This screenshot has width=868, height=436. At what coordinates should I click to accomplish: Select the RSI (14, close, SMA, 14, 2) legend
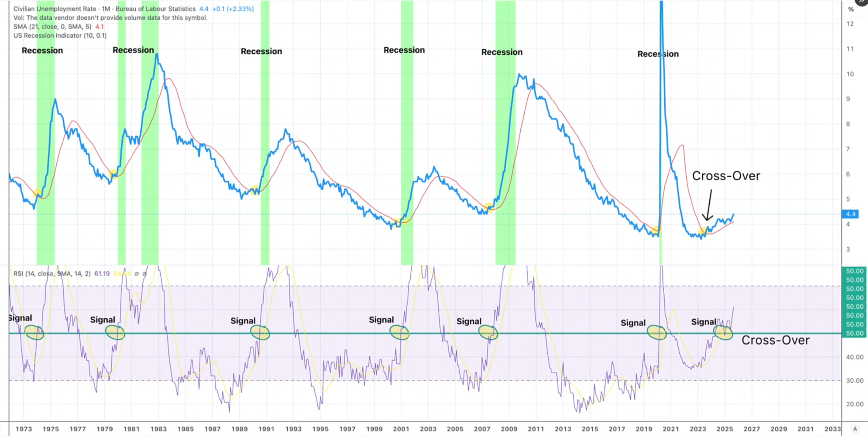coord(52,274)
